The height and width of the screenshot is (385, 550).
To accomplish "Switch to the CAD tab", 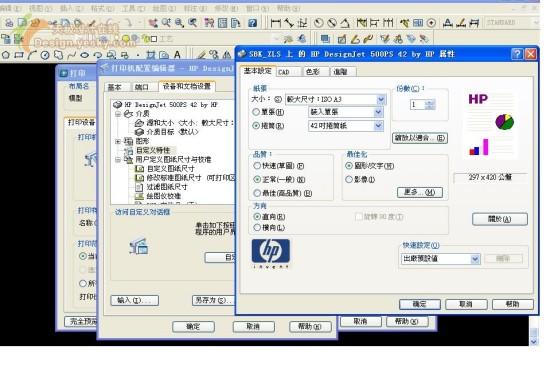I will [x=288, y=72].
